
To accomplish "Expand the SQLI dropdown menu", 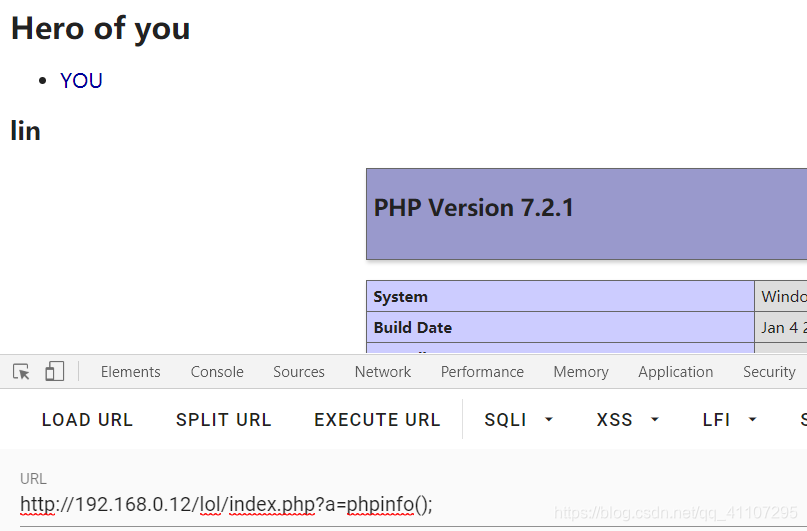I will (519, 420).
